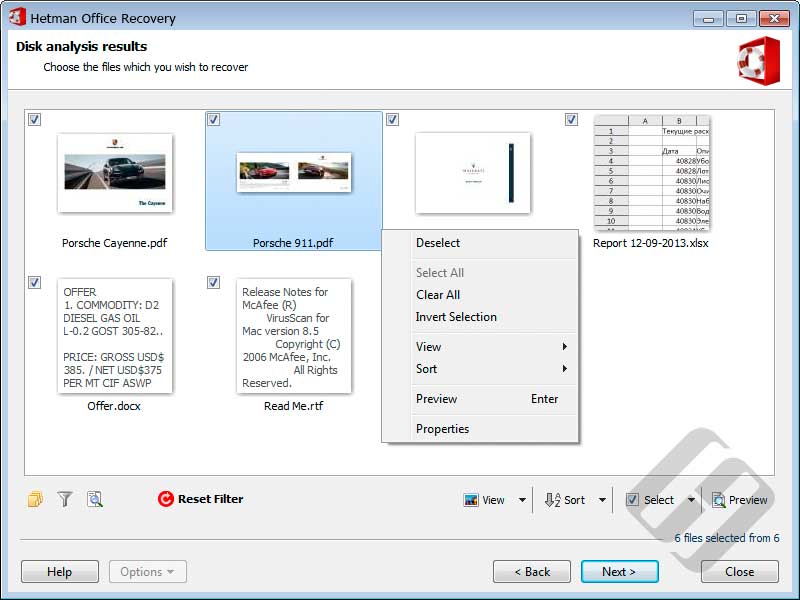Click the Next button

619,571
